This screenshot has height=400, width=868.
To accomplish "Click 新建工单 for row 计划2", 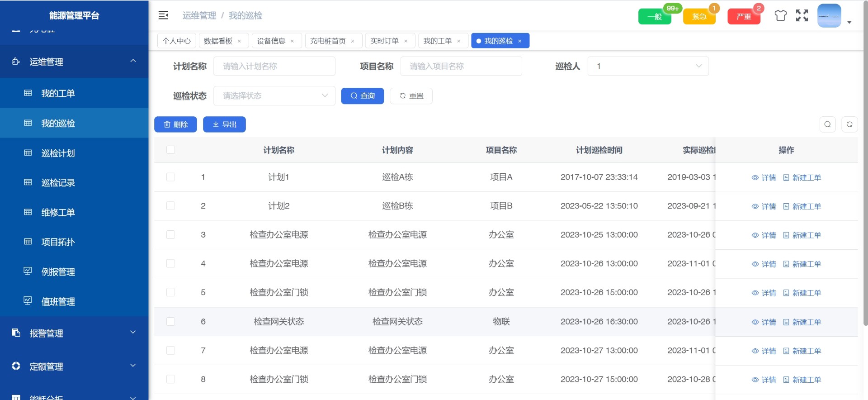I will [802, 206].
